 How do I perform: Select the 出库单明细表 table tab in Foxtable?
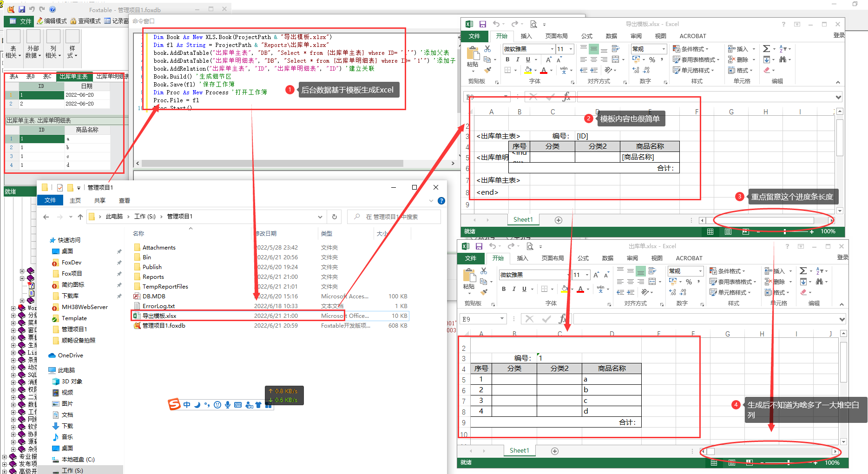[112, 77]
